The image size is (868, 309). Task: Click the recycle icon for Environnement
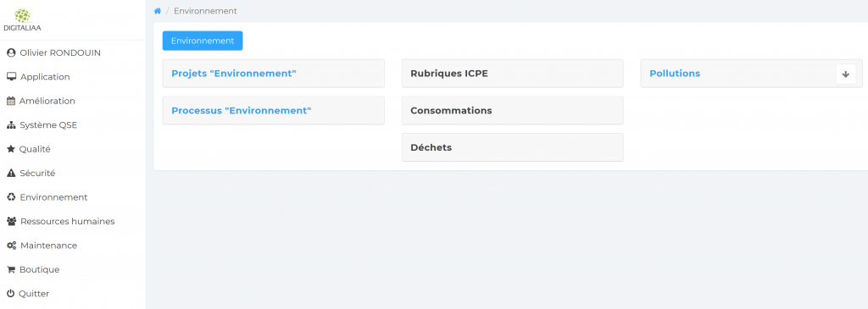[x=11, y=197]
